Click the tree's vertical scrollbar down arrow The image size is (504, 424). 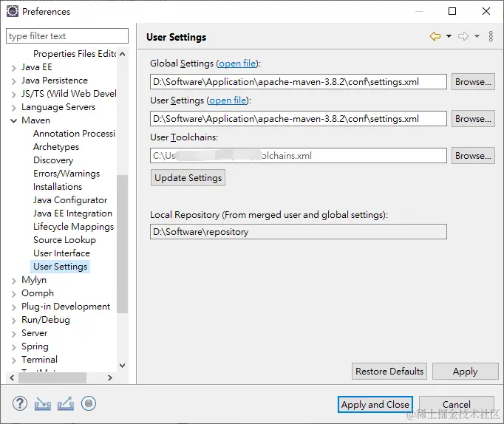pos(122,365)
